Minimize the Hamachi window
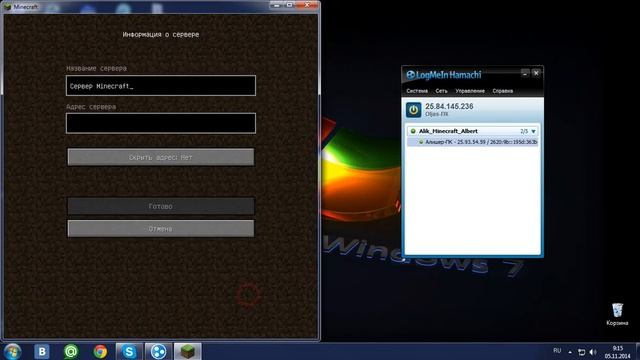This screenshot has width=640, height=360. [x=525, y=73]
